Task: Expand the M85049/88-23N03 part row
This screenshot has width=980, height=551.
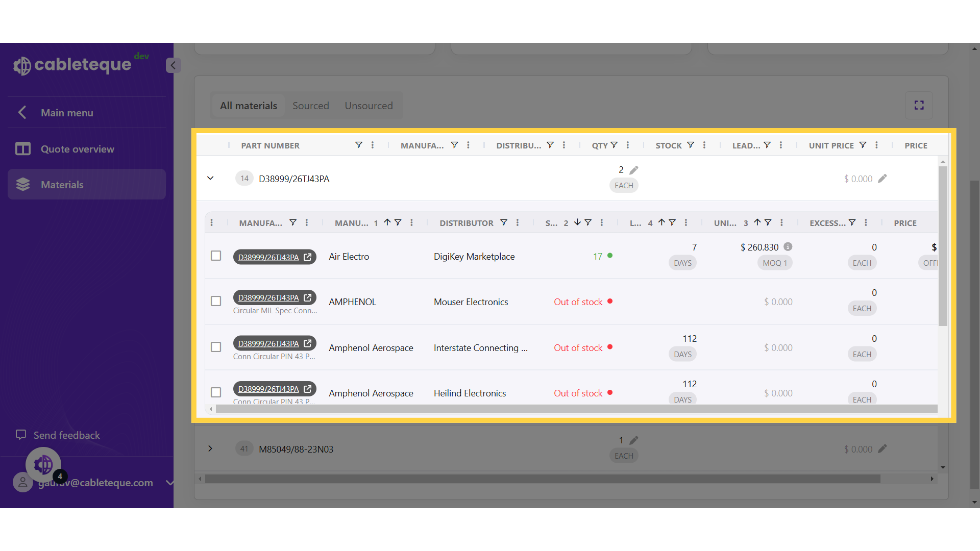Action: (210, 449)
